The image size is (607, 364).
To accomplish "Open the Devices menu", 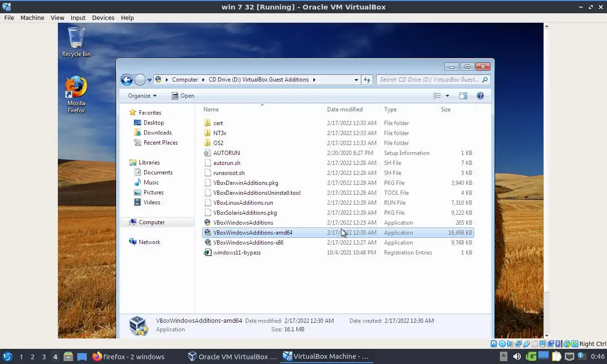I will [103, 18].
